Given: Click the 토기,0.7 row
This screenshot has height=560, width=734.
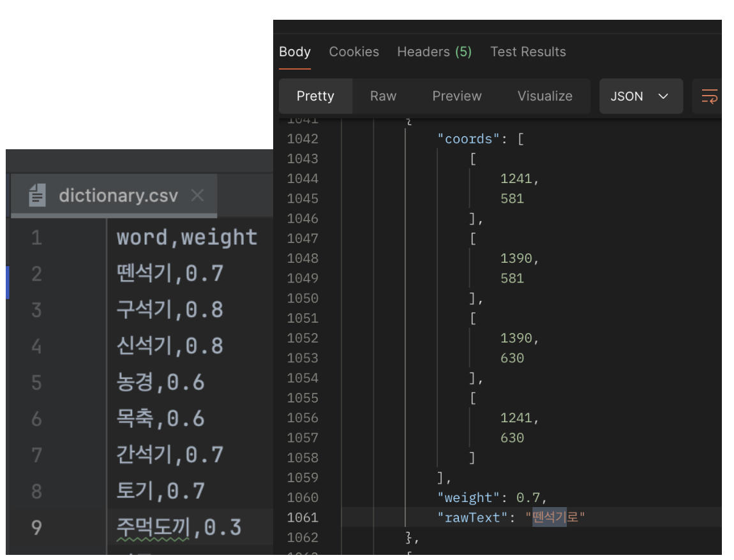Looking at the screenshot, I should (160, 491).
